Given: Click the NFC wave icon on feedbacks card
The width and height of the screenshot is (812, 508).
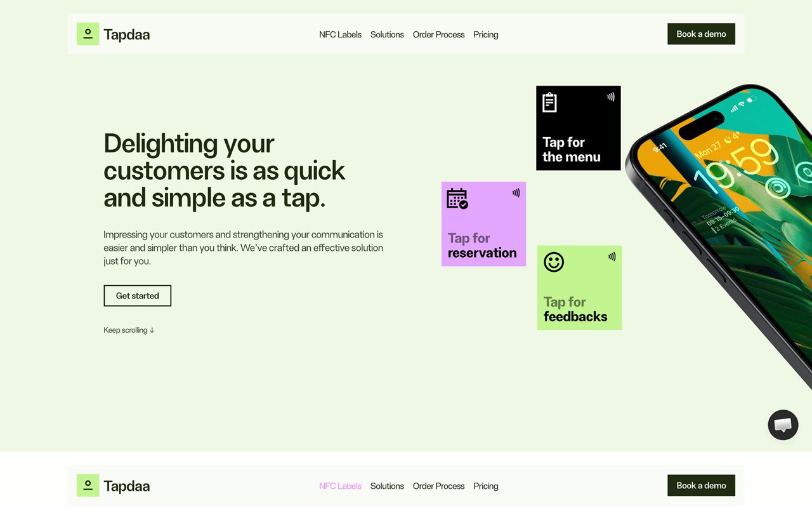Looking at the screenshot, I should click(x=612, y=257).
